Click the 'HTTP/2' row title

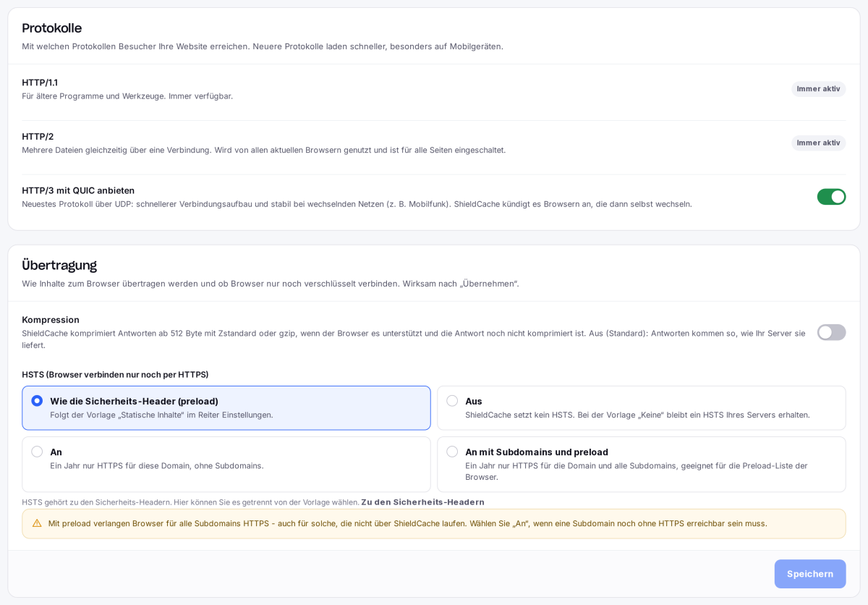point(38,137)
